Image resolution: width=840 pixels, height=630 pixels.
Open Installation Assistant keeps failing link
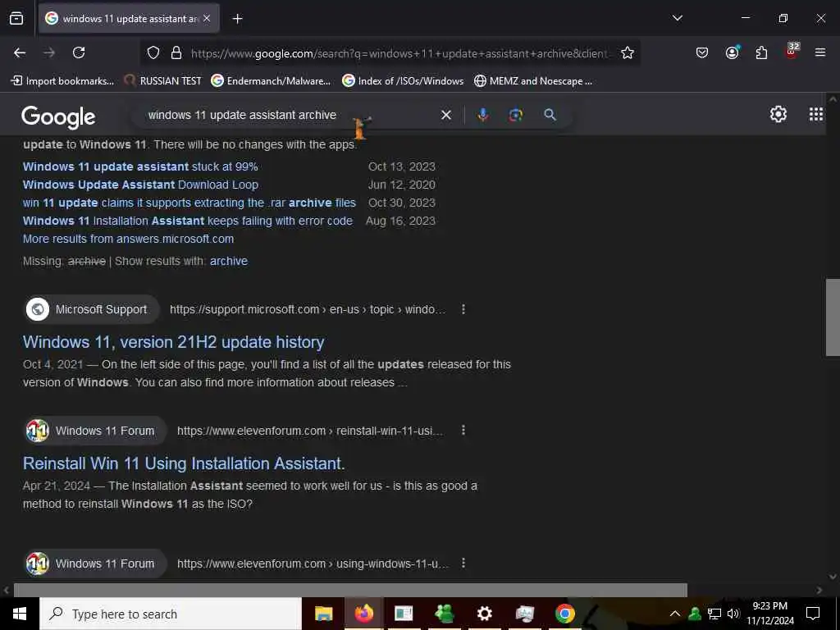[x=188, y=221]
